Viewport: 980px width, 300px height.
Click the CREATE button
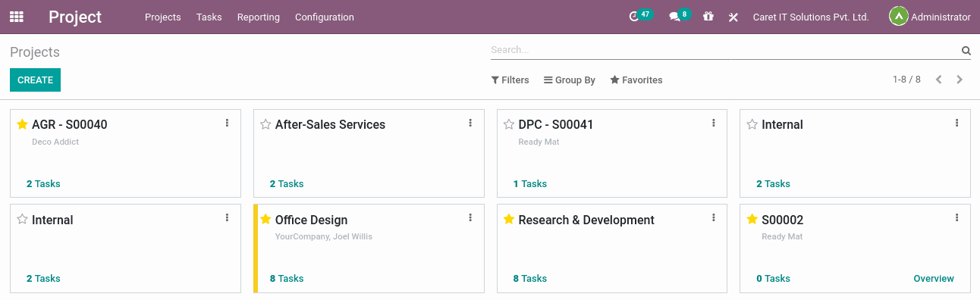(x=35, y=80)
